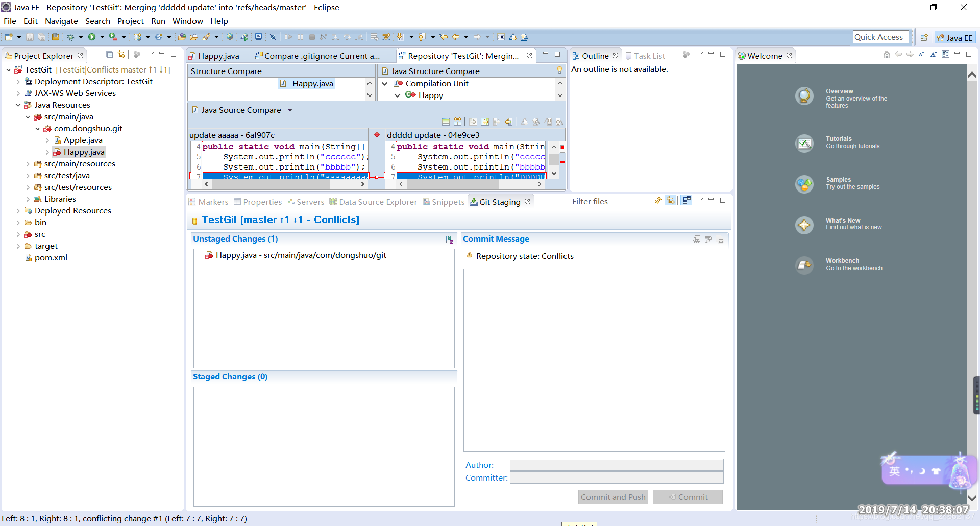Open the Git Staging view menu triangle
Viewport: 980px width, 526px height.
coord(700,199)
